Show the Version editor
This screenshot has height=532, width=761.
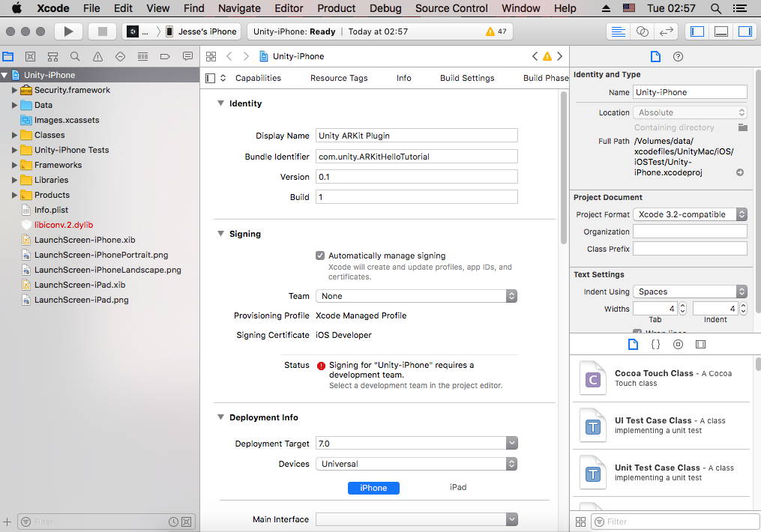[x=667, y=31]
